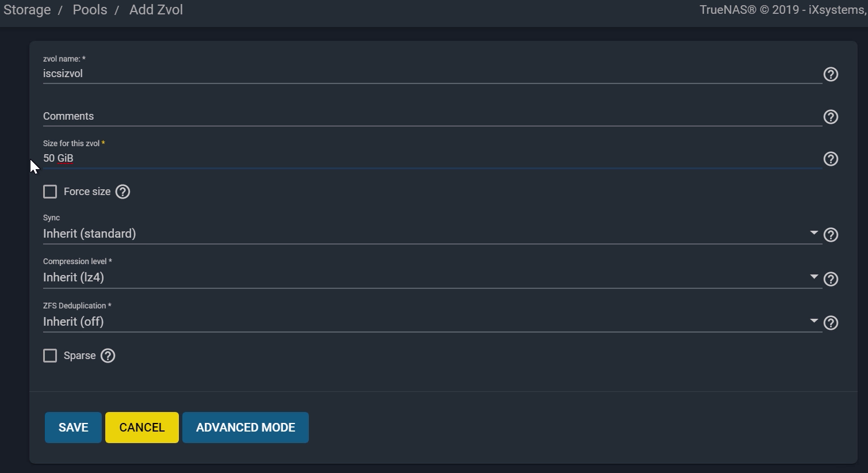Enable the Force size checkbox
The height and width of the screenshot is (473, 868).
(x=50, y=192)
